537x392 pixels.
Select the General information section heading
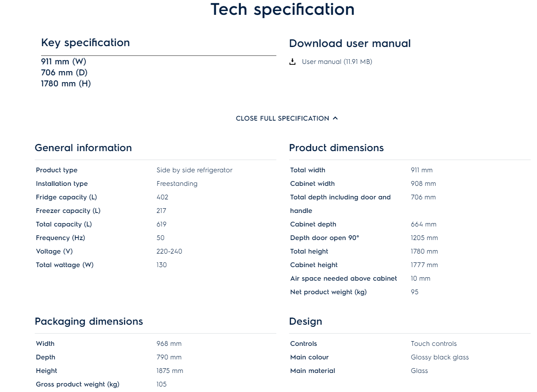tap(83, 148)
